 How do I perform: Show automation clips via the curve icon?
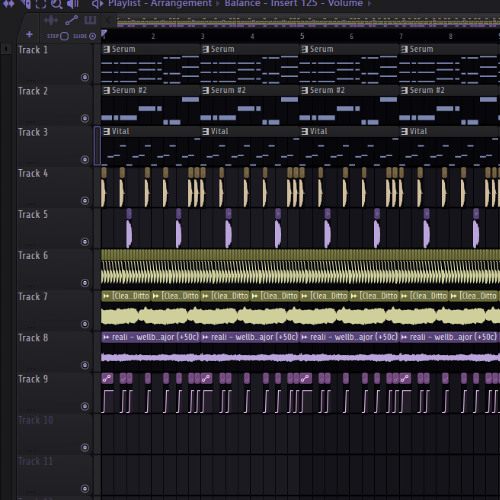pos(71,21)
